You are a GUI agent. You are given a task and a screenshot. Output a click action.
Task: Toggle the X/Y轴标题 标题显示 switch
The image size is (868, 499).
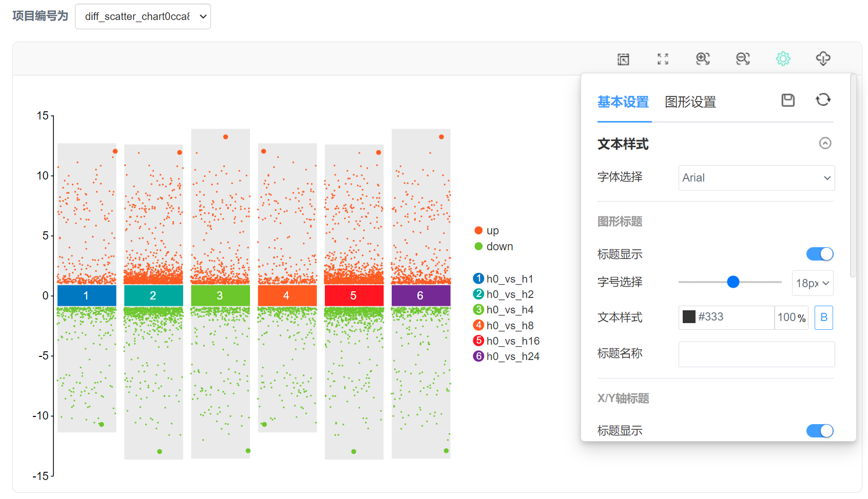coord(820,431)
